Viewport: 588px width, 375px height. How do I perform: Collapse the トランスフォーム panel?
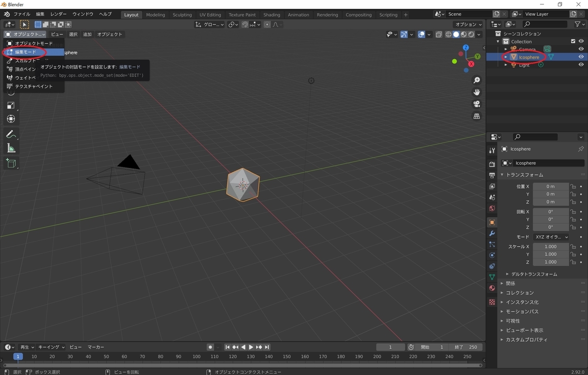(524, 175)
